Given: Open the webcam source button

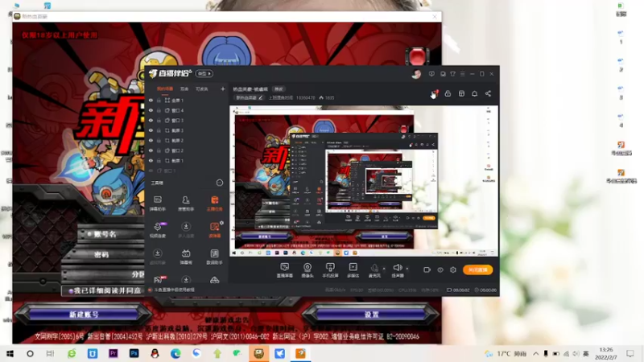Looking at the screenshot, I should 308,270.
